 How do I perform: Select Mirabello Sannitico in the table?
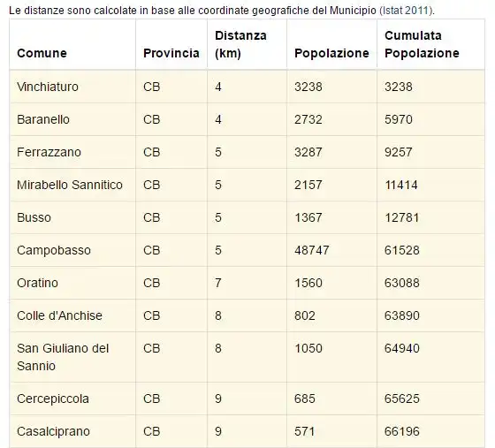pos(70,185)
